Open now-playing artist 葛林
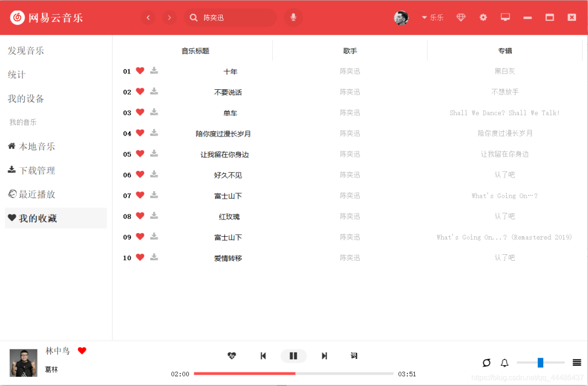Viewport: 588px width, 386px height. point(51,370)
